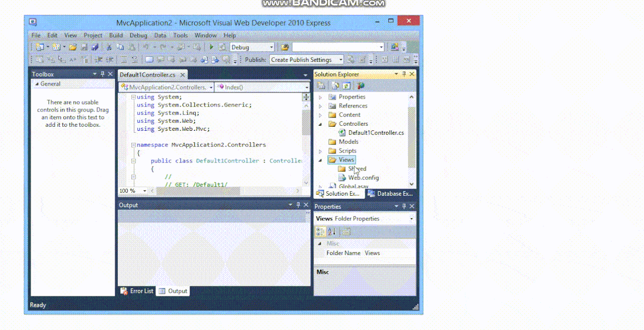Open the Project menu
644x330 pixels.
93,35
